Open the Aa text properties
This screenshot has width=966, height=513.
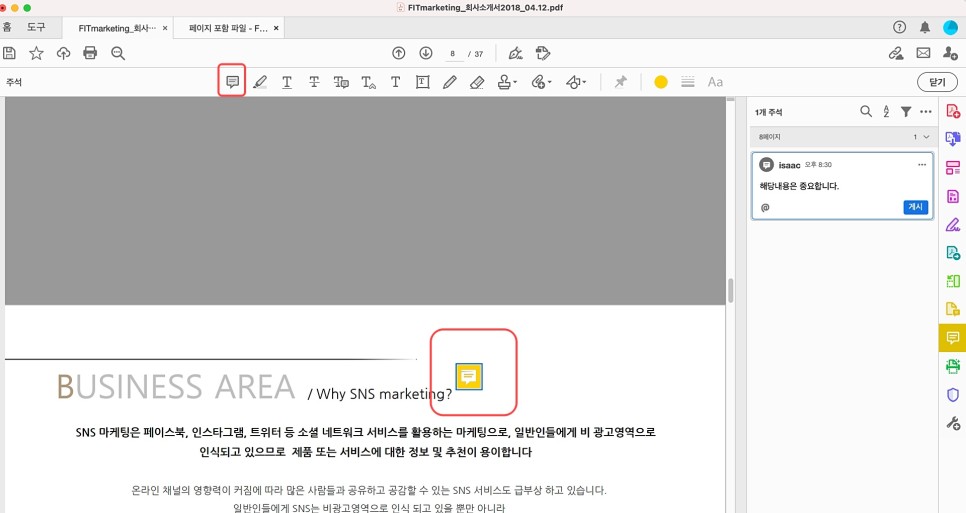pos(715,82)
